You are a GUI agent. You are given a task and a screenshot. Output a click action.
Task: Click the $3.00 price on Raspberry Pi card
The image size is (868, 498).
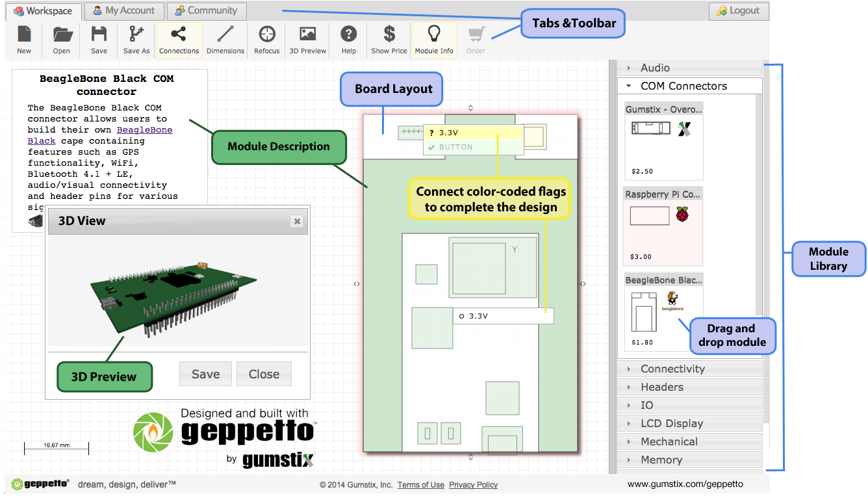tap(641, 257)
